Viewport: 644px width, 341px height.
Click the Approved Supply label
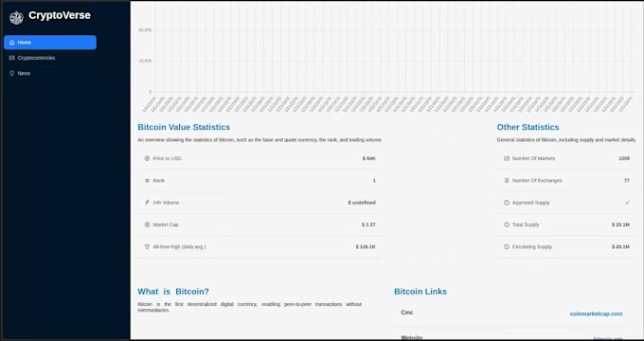[530, 203]
